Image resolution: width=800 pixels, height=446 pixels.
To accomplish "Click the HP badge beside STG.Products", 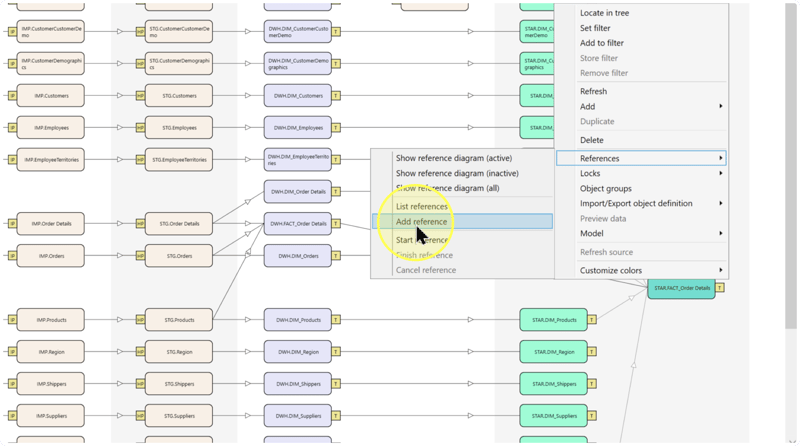I will point(140,320).
